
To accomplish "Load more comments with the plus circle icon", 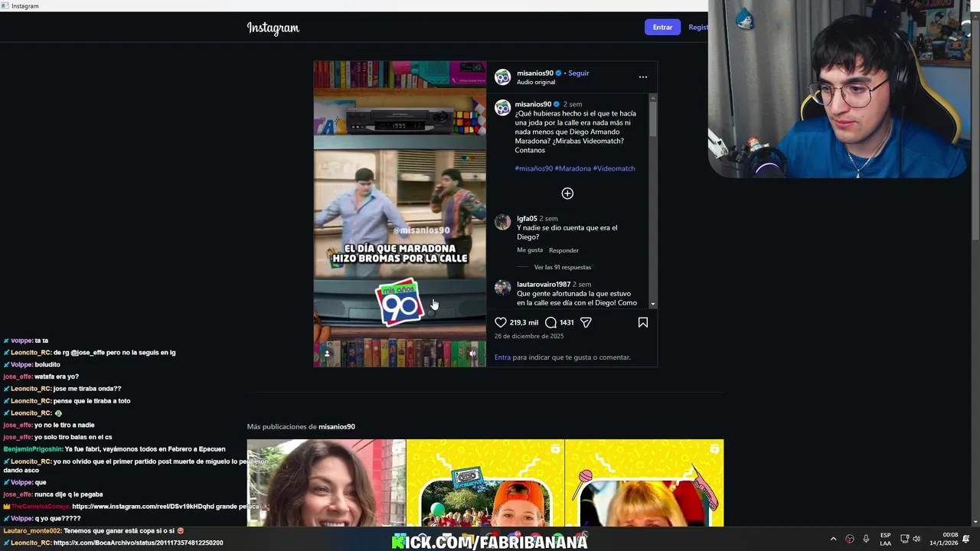I will tap(567, 194).
